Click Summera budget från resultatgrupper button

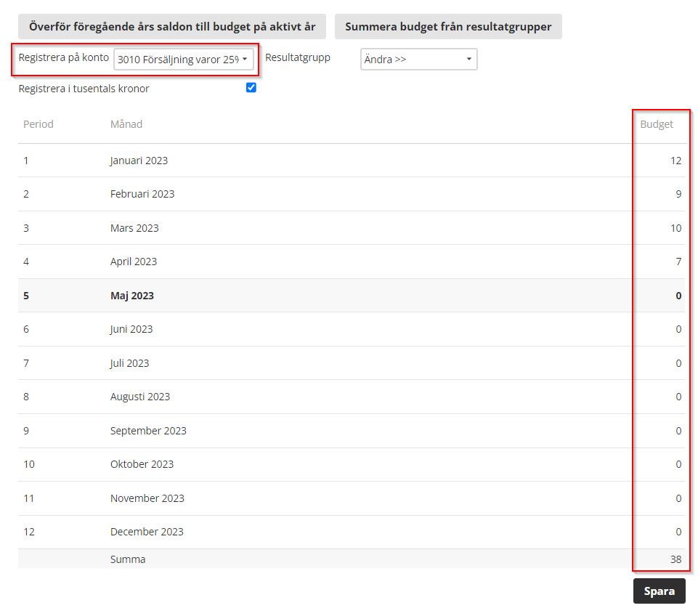[x=448, y=27]
